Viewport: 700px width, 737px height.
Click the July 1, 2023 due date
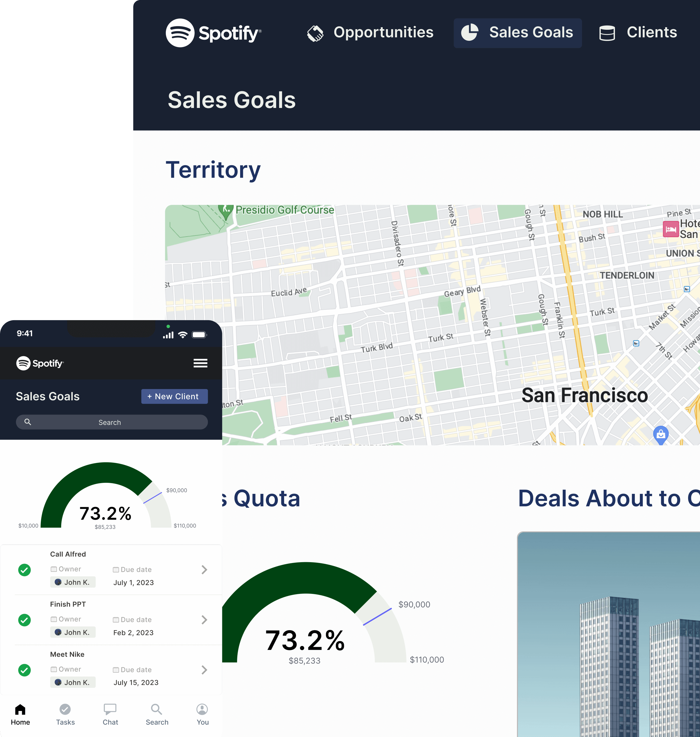click(x=134, y=583)
